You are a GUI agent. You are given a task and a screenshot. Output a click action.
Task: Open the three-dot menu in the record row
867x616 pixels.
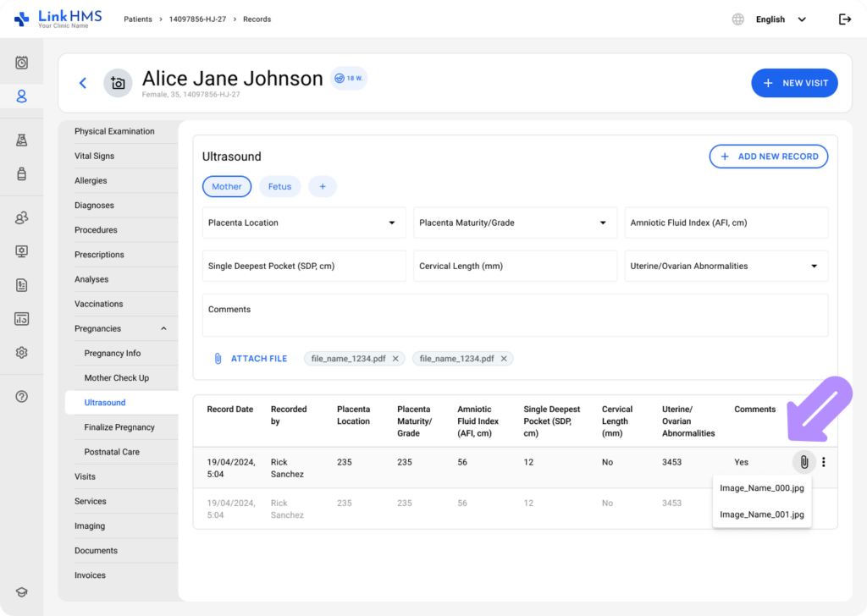(823, 462)
